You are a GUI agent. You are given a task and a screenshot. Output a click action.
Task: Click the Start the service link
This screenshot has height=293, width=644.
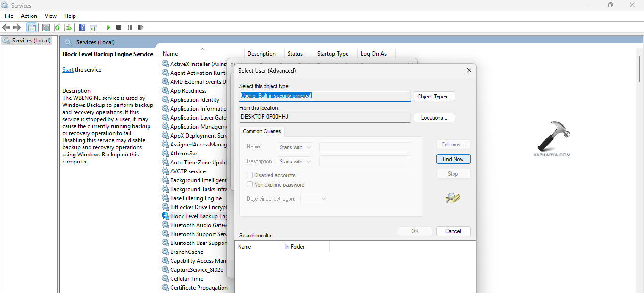click(x=68, y=70)
